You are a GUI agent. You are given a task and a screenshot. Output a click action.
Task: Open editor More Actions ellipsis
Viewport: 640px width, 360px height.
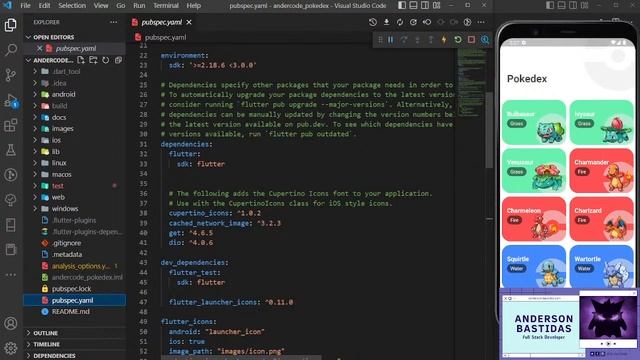[481, 22]
